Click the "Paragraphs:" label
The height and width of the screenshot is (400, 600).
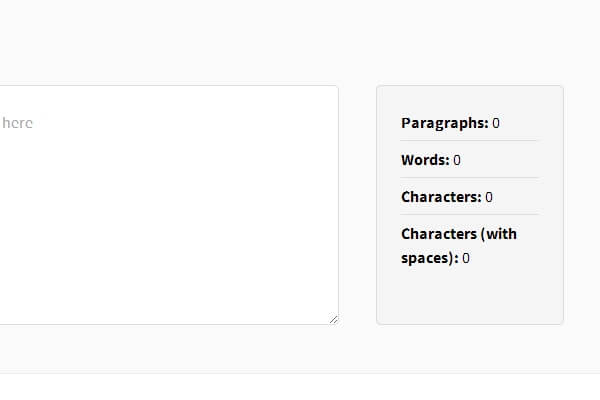click(444, 123)
